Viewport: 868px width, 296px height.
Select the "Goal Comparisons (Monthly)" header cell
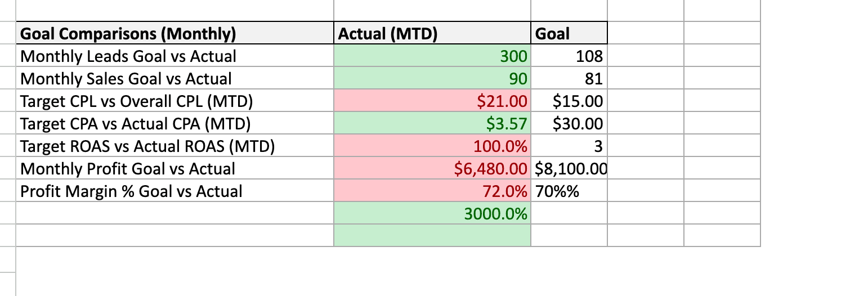pos(175,34)
